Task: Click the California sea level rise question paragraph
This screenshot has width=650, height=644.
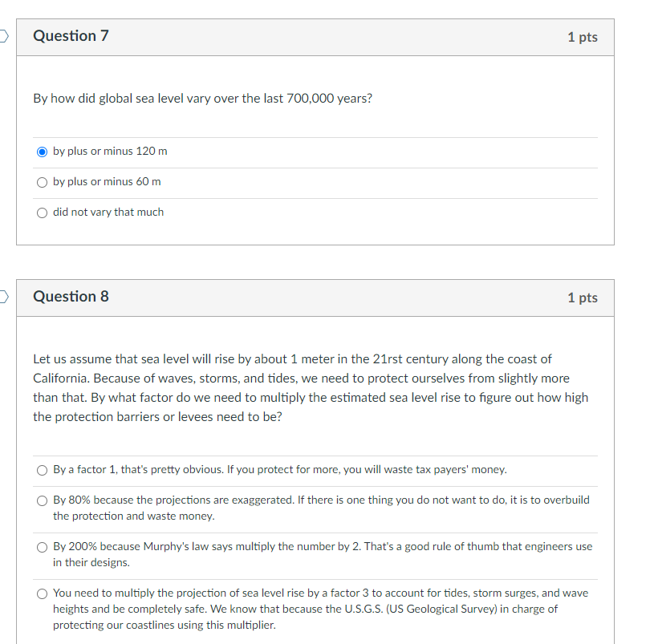Action: tap(311, 388)
